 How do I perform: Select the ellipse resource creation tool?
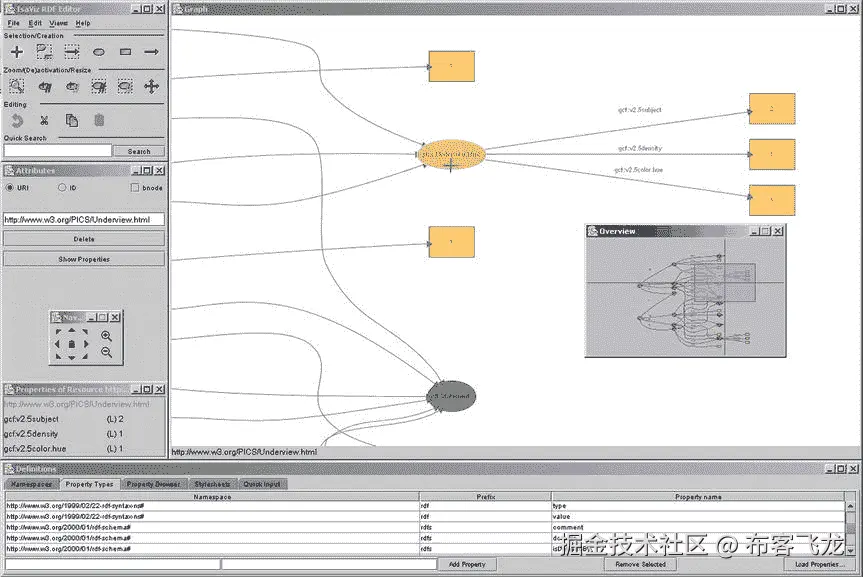click(x=98, y=52)
